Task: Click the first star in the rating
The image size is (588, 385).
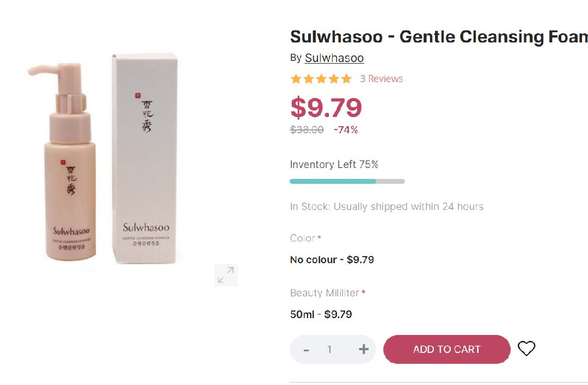Action: click(296, 79)
